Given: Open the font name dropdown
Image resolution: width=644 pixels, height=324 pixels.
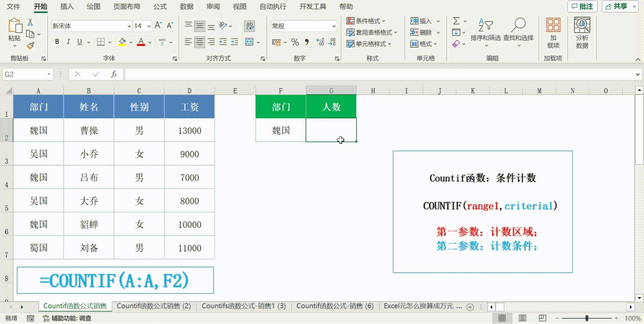Looking at the screenshot, I should coord(129,26).
